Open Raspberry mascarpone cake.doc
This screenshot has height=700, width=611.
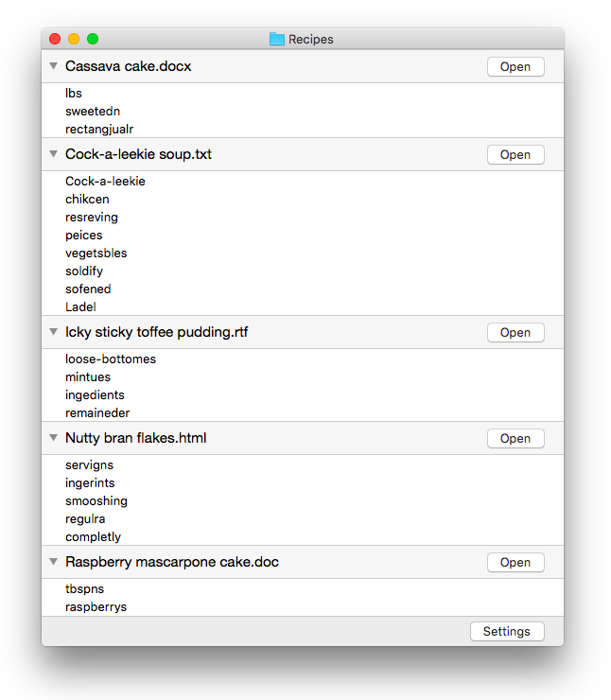click(515, 563)
